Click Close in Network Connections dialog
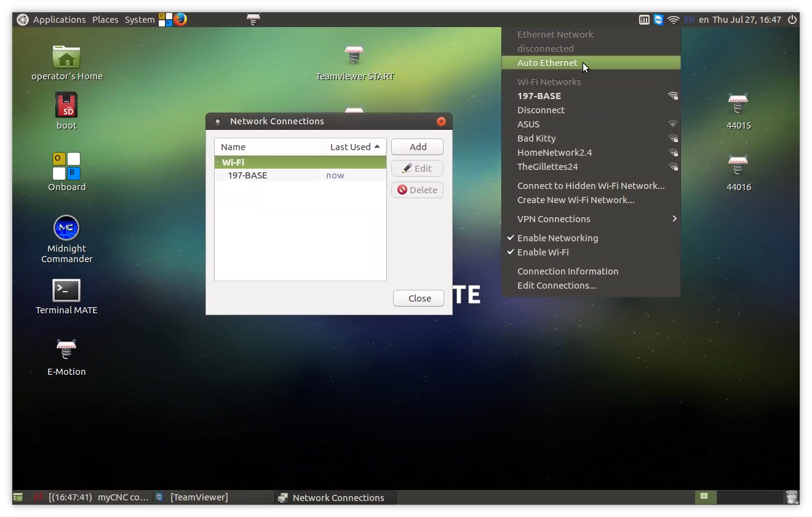This screenshot has height=517, width=812. 419,299
